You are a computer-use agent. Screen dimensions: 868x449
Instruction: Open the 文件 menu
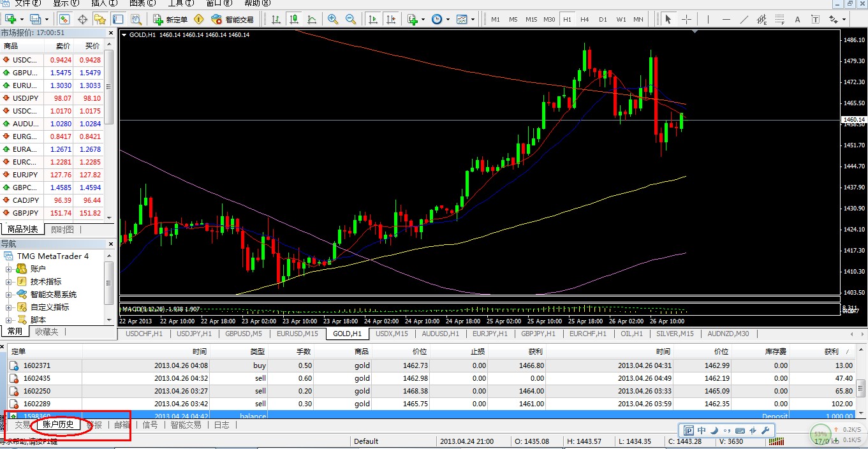click(27, 3)
